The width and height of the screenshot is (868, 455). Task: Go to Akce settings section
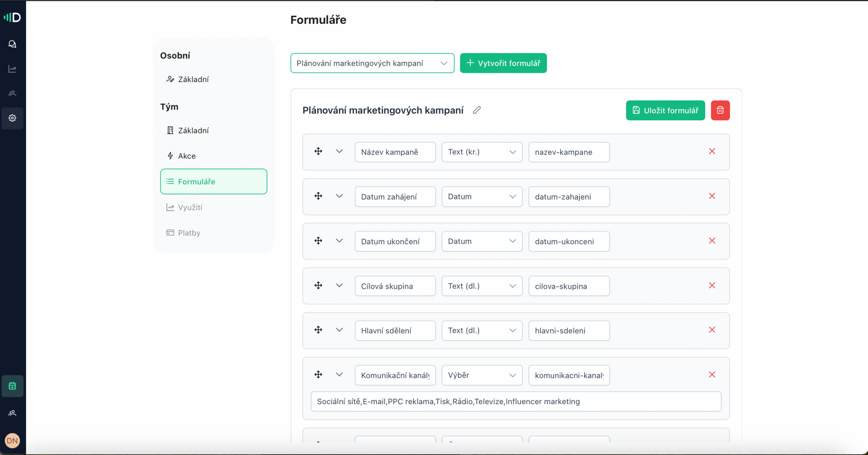(187, 156)
